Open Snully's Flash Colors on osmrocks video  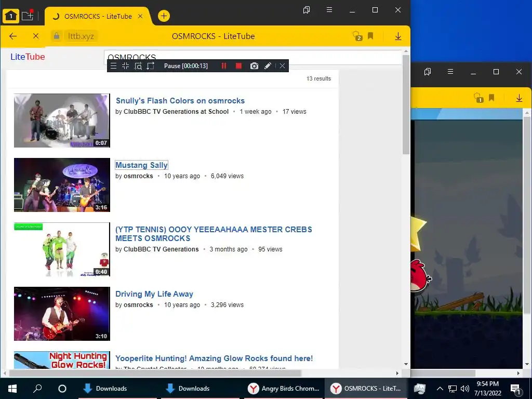click(x=180, y=101)
